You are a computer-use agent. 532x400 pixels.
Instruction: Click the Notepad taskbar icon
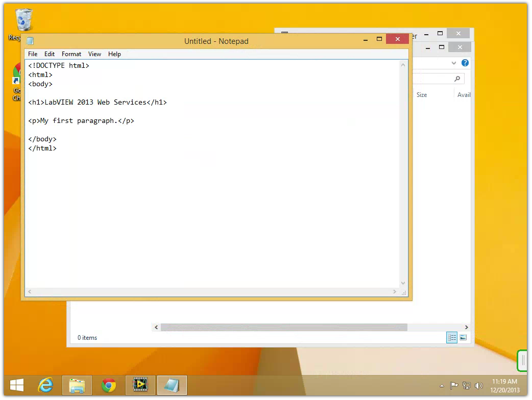pos(172,385)
